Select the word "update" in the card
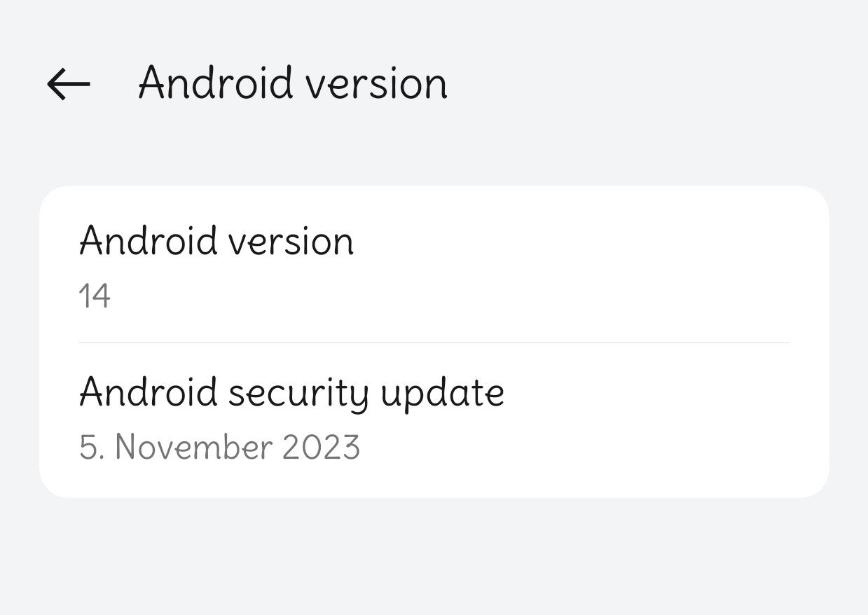 [442, 392]
